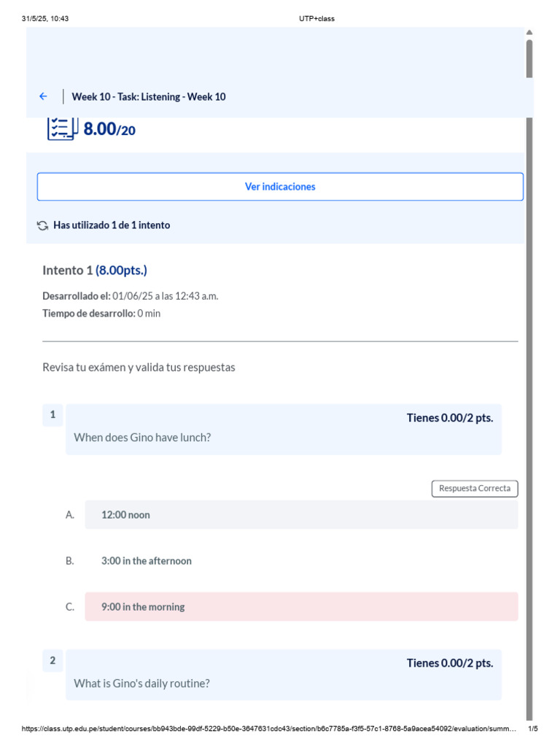Click the Revisa tu exámen instruction text
This screenshot has width=560, height=747.
pyautogui.click(x=139, y=368)
